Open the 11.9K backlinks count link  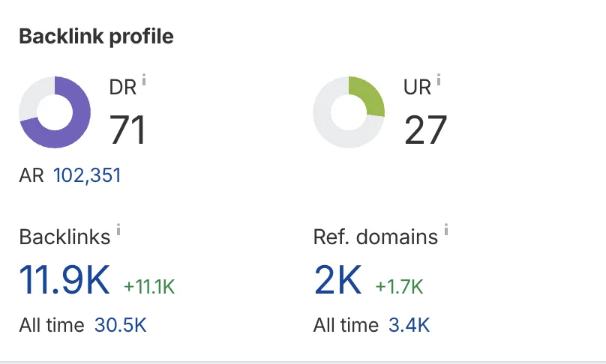[64, 281]
